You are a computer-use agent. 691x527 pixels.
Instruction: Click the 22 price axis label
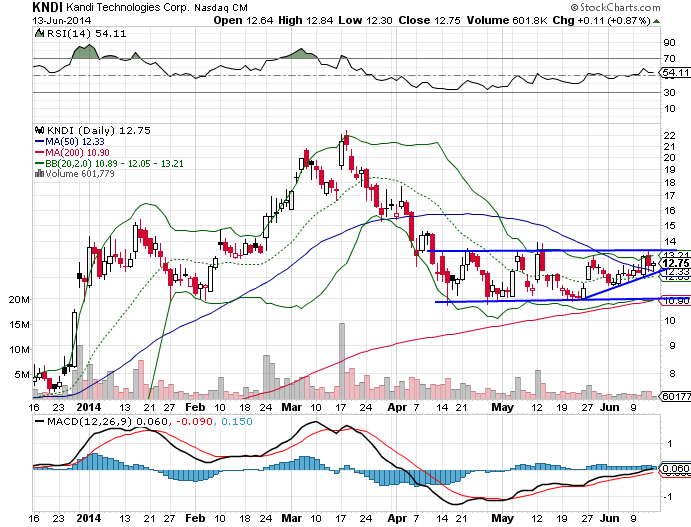pos(669,135)
